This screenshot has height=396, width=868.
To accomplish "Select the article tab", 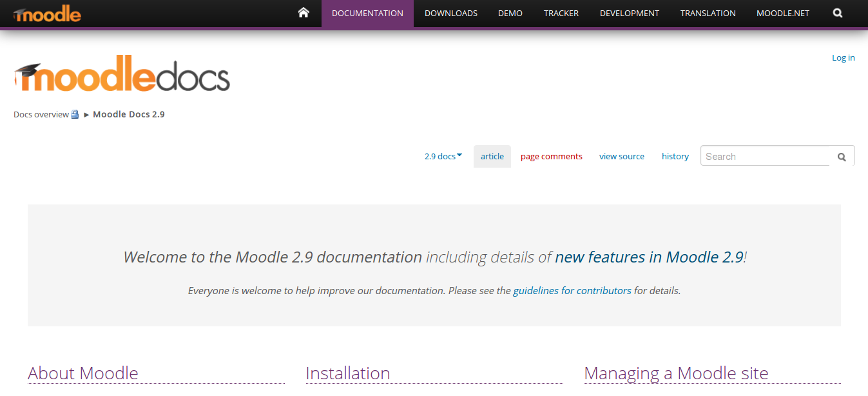I will 492,156.
